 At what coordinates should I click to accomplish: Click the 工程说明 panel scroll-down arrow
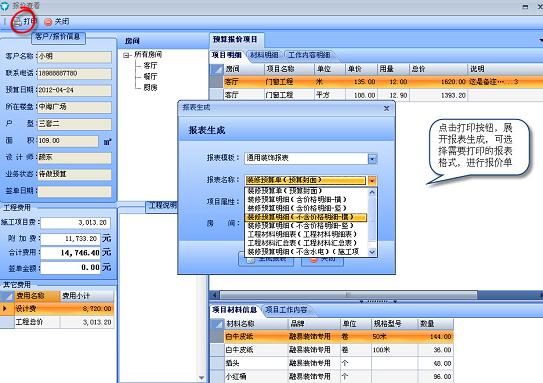[202, 377]
